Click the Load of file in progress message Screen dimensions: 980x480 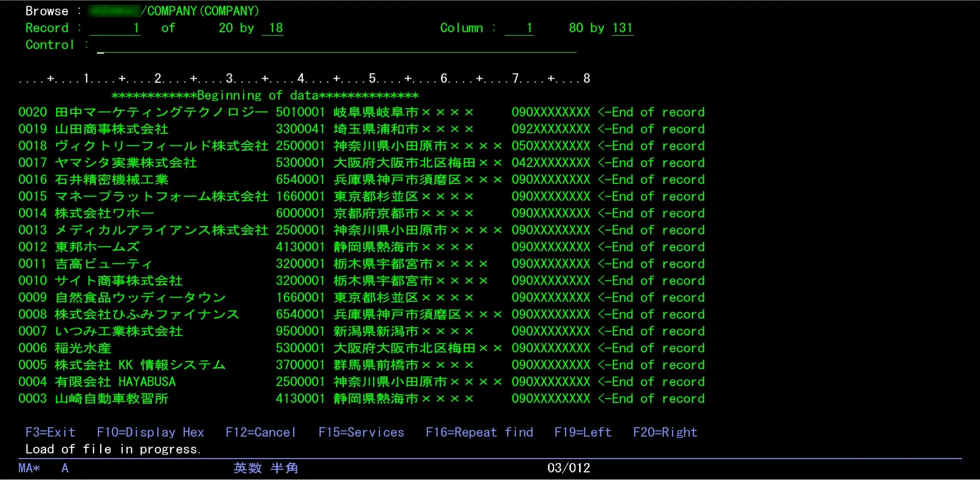[x=113, y=449]
